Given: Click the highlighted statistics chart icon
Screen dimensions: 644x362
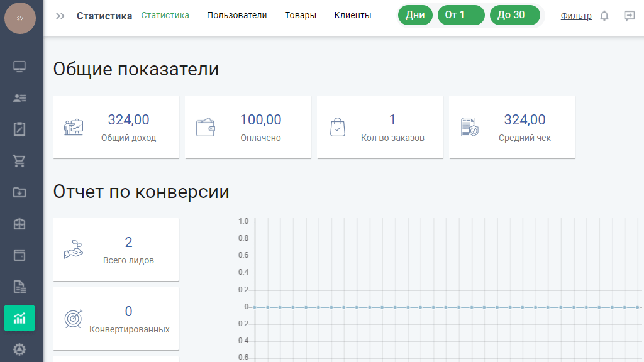Looking at the screenshot, I should click(19, 318).
